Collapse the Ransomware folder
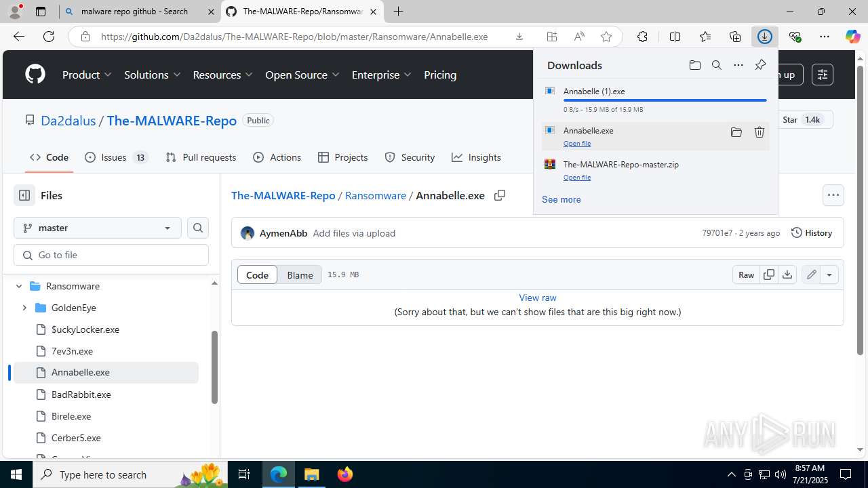Image resolution: width=868 pixels, height=488 pixels. 19,286
